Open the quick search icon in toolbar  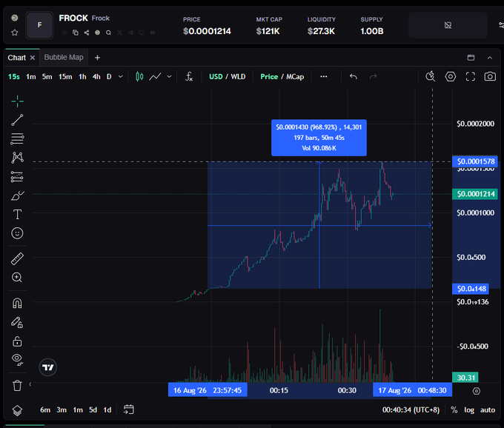(x=430, y=76)
